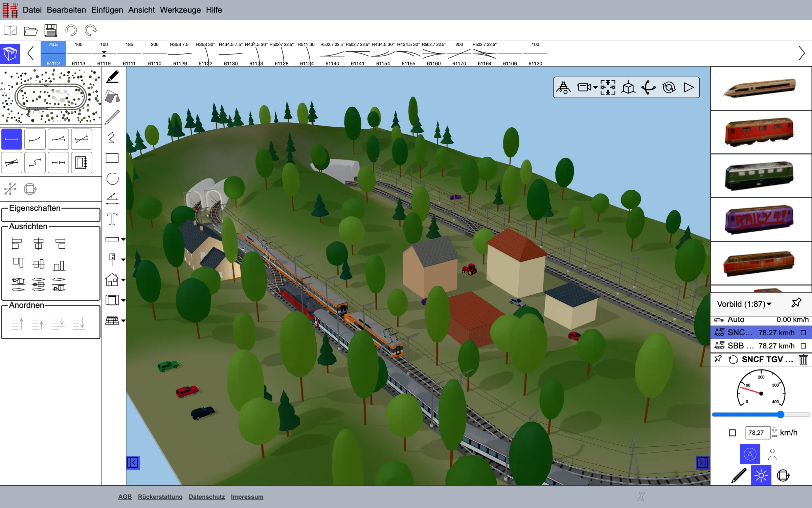
Task: Show next tracks with right chevron
Action: click(x=802, y=53)
